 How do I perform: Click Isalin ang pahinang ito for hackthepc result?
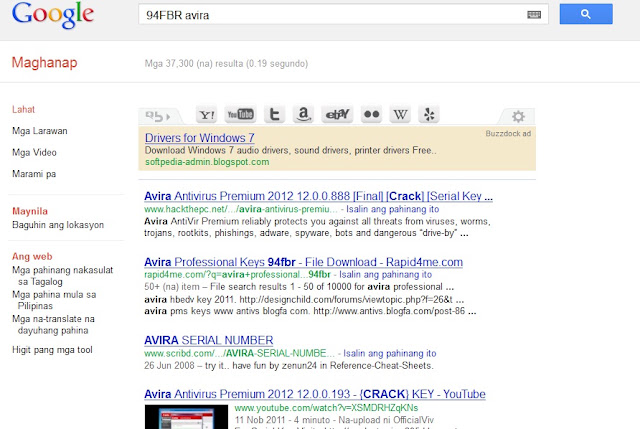pyautogui.click(x=393, y=209)
